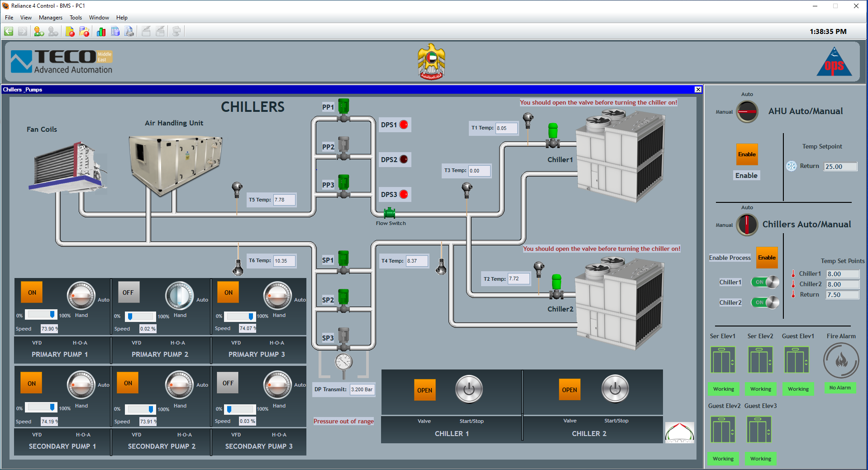Image resolution: width=868 pixels, height=470 pixels.
Task: Click the OPEN valve button for Chiller 1
Action: click(x=424, y=390)
